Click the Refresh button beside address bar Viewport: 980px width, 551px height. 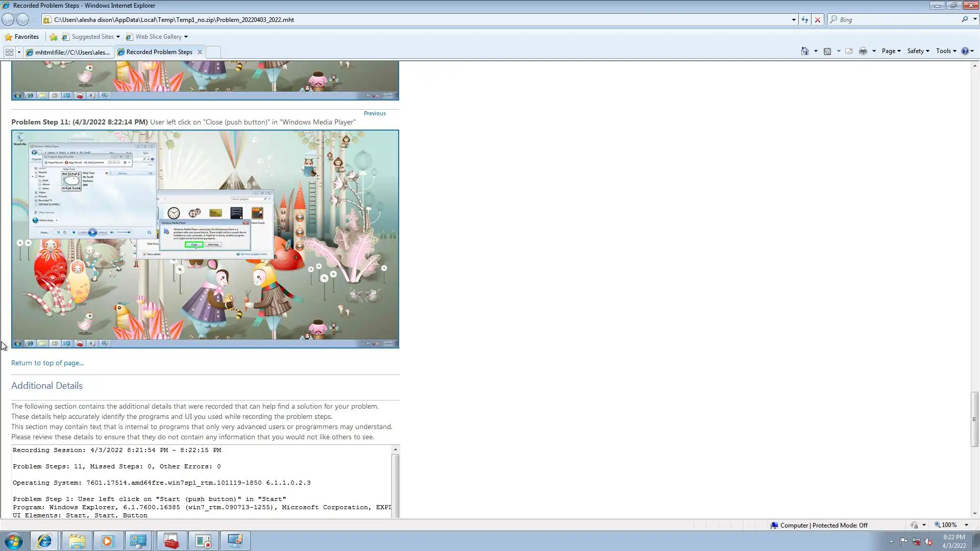coord(805,20)
